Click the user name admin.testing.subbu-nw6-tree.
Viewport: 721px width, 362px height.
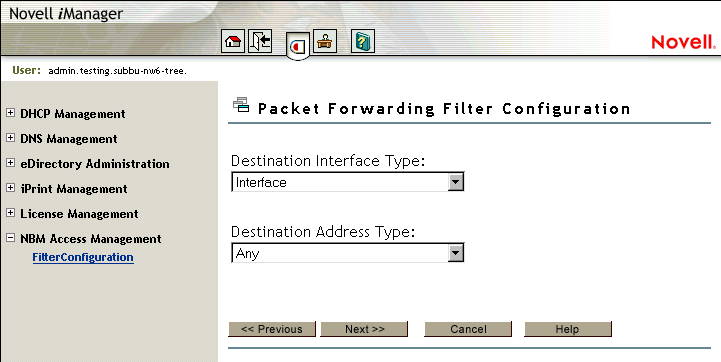[x=117, y=71]
